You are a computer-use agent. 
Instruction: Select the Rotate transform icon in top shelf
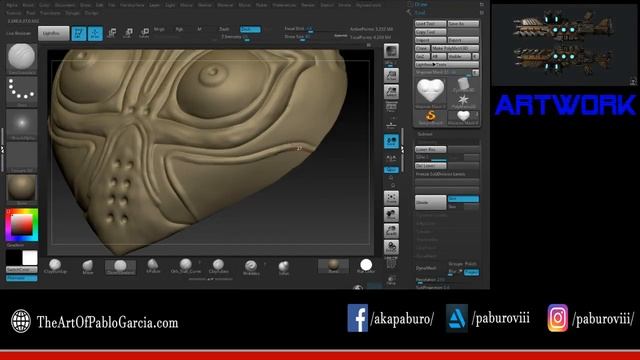click(x=144, y=33)
